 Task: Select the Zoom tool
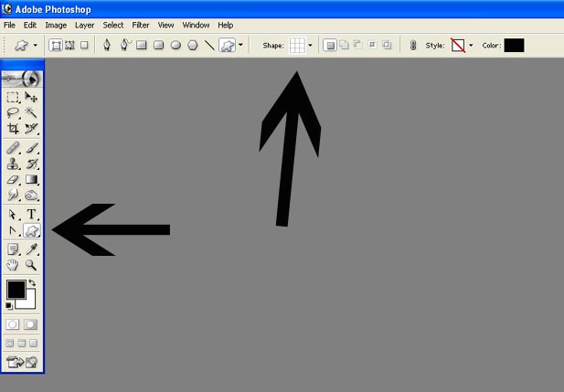click(x=31, y=265)
